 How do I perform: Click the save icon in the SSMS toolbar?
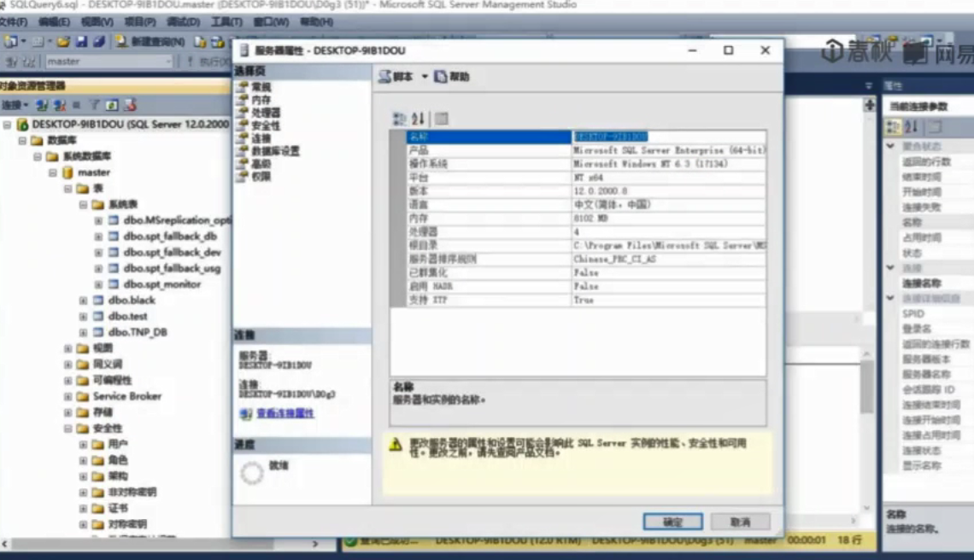pos(81,42)
